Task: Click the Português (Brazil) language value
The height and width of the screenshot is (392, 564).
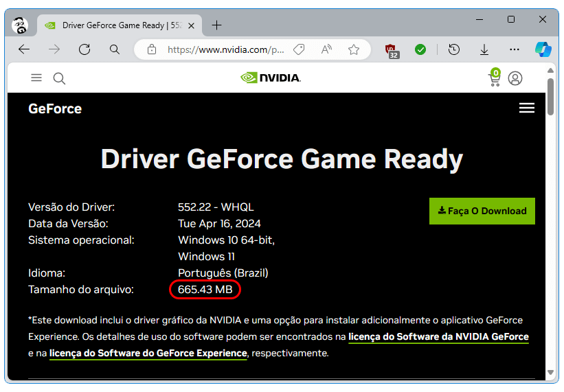Action: click(223, 273)
